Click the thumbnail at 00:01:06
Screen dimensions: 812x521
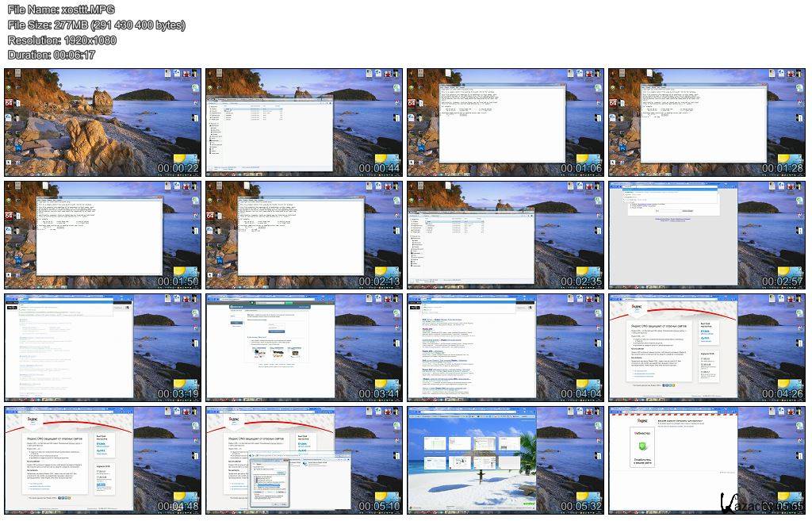click(506, 122)
